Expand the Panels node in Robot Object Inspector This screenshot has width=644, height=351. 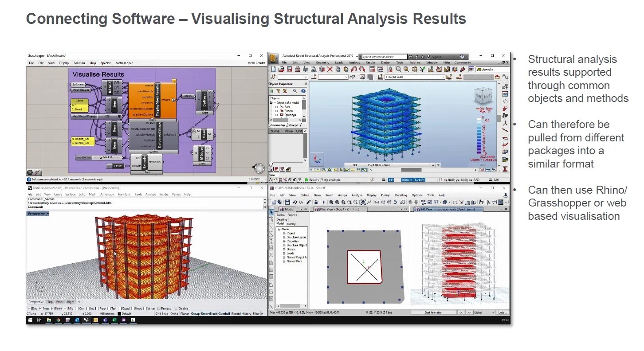(x=276, y=111)
